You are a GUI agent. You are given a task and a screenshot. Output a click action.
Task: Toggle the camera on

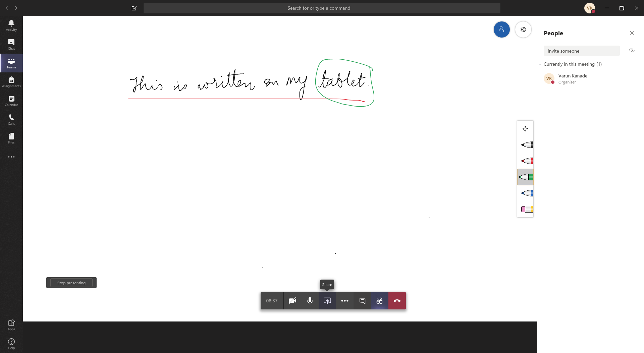coord(292,301)
